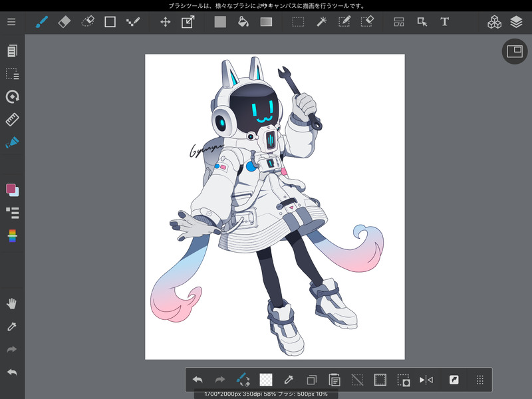Select the solid fill rectangle tool
Screen dimensions: 532x399
pyautogui.click(x=220, y=22)
